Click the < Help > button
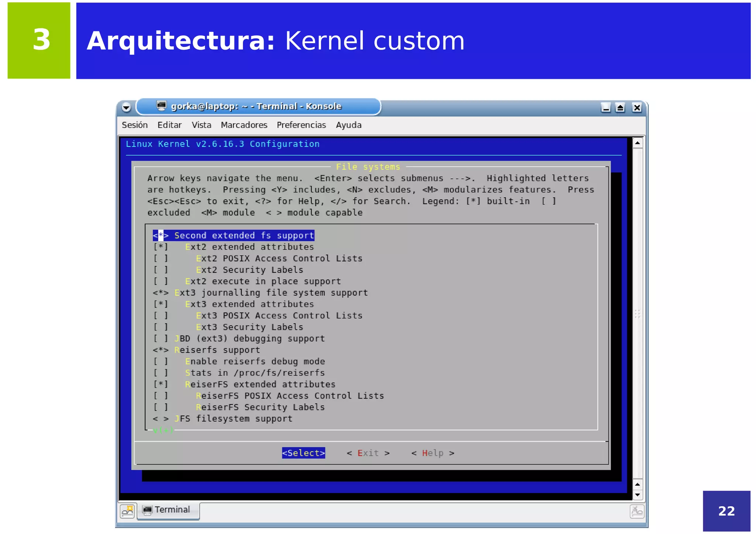The width and height of the screenshot is (756, 534). click(433, 453)
